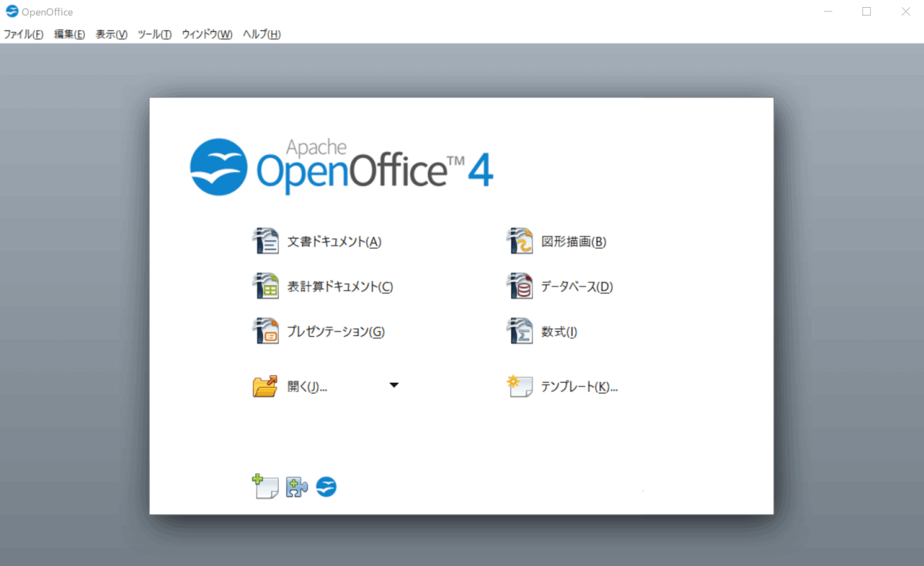Open the 表示(V) menu
The height and width of the screenshot is (566, 924).
(111, 34)
